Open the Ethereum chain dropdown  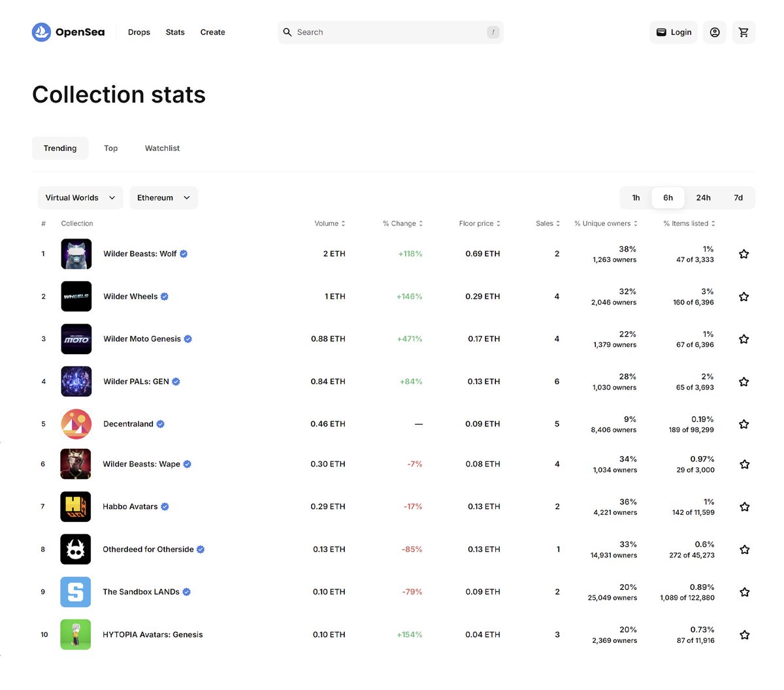(163, 198)
